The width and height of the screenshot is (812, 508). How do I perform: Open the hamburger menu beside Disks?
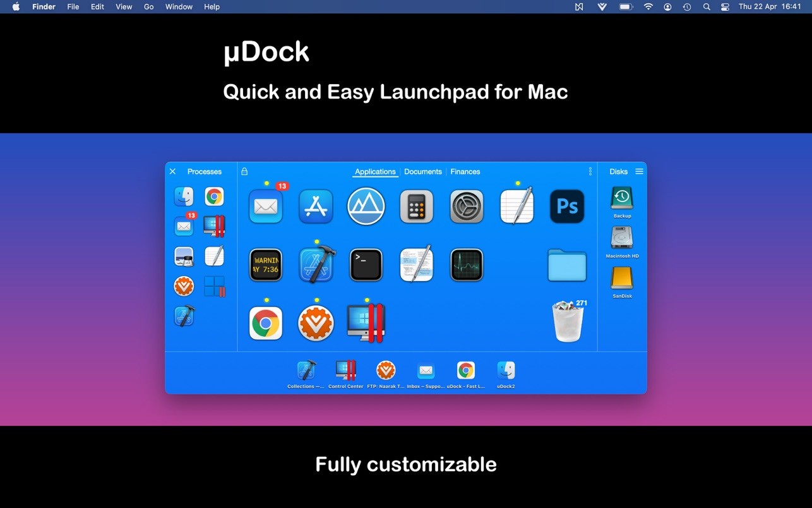[x=639, y=171]
